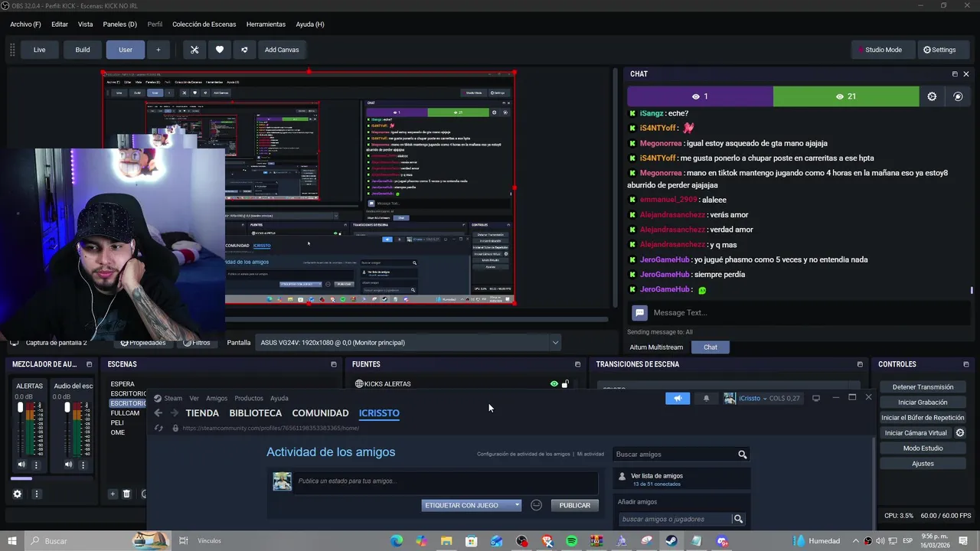
Task: Open ALERTAS channel three-dot menu
Action: (36, 465)
